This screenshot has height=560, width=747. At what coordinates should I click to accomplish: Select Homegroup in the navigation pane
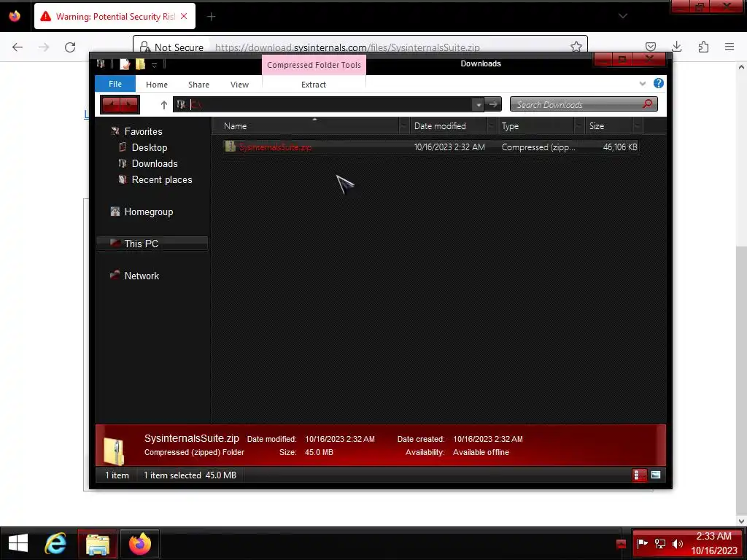tap(148, 212)
